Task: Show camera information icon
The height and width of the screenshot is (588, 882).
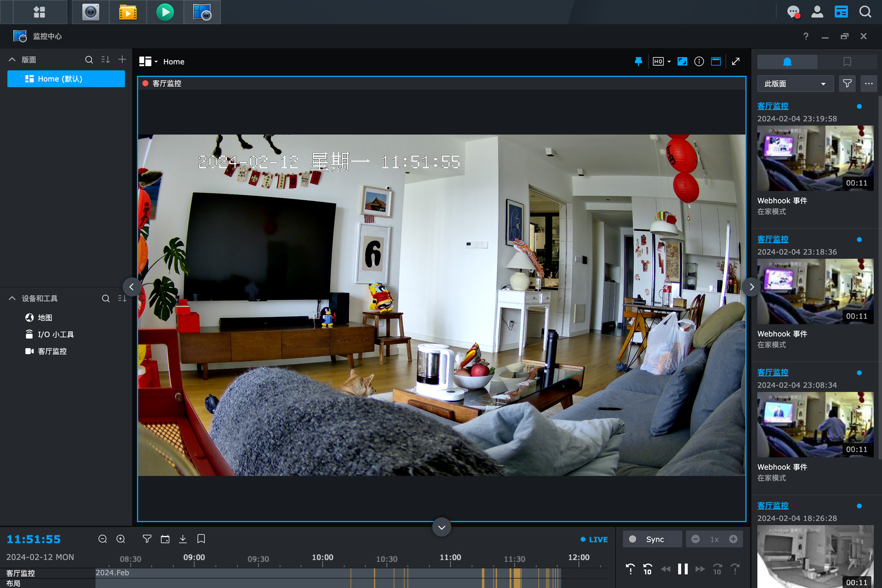Action: 699,61
